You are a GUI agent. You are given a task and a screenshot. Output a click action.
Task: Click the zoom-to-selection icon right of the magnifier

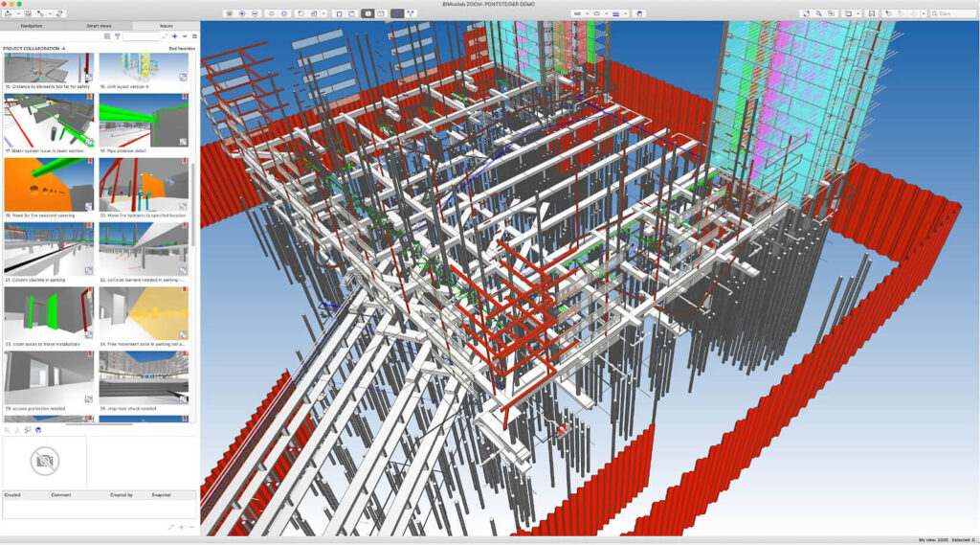click(x=832, y=13)
